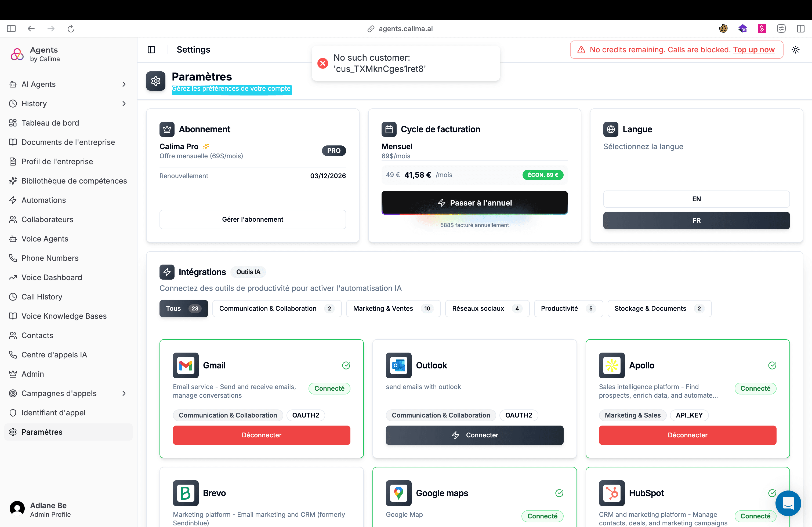
Task: Click the Google maps logo icon
Action: (398, 493)
